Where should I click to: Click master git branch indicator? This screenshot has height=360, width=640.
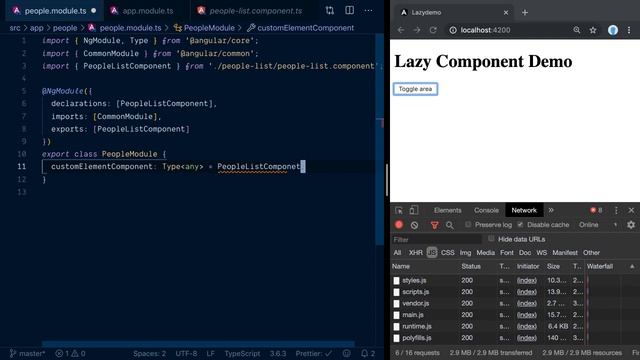tap(27, 353)
